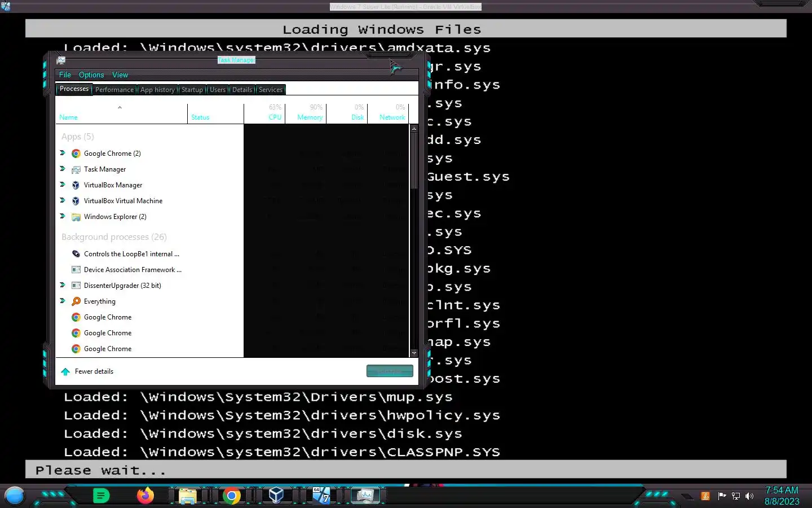Open the Action Center flag tray icon
The width and height of the screenshot is (812, 508).
coord(722,496)
